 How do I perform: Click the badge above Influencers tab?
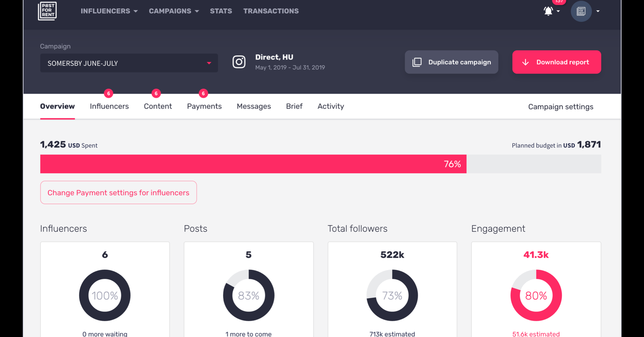(x=108, y=93)
